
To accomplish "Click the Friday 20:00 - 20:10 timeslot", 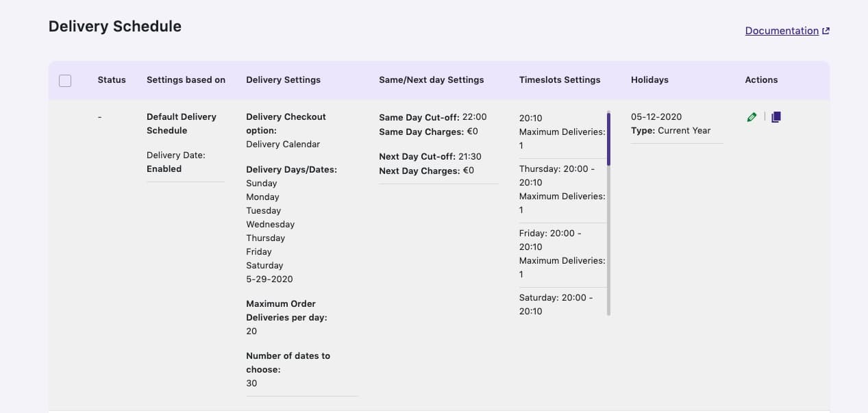I will [550, 240].
